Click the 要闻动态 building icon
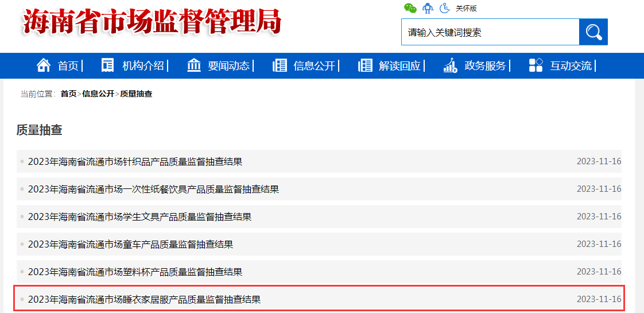 [x=194, y=65]
